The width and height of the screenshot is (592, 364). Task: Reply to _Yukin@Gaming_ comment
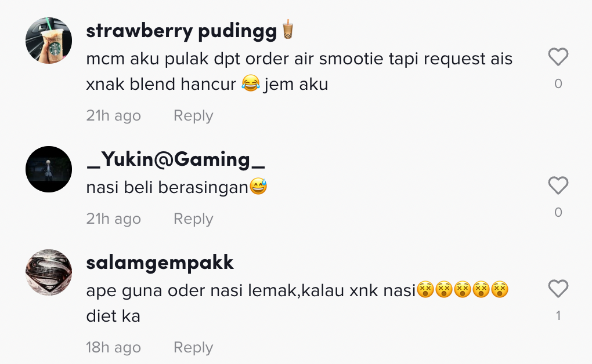pyautogui.click(x=193, y=219)
